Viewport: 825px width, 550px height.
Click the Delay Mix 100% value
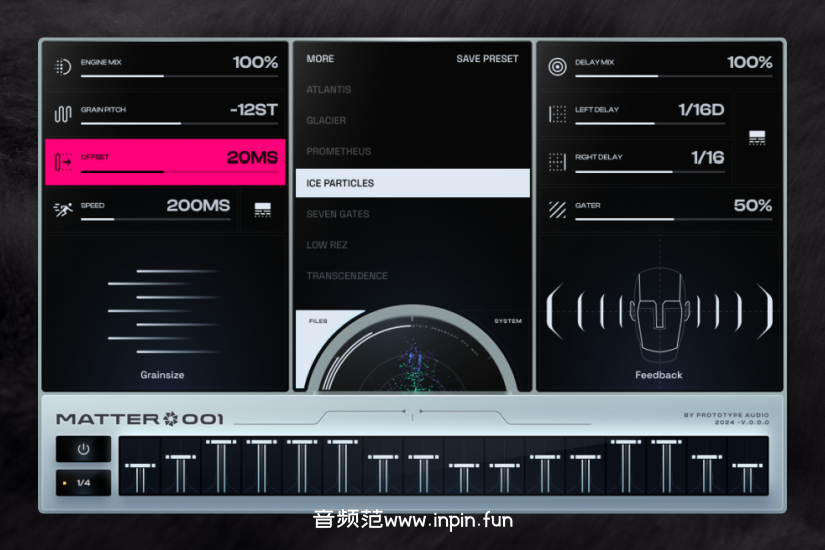(750, 62)
